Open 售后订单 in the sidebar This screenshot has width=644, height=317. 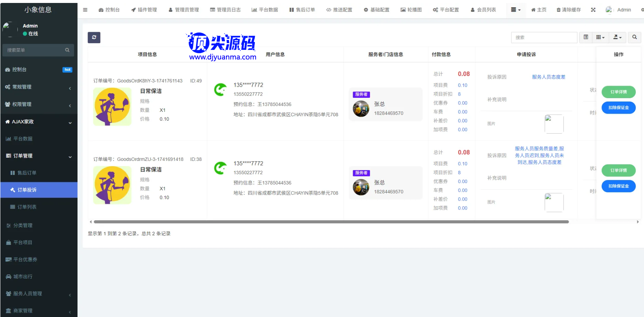tap(27, 173)
